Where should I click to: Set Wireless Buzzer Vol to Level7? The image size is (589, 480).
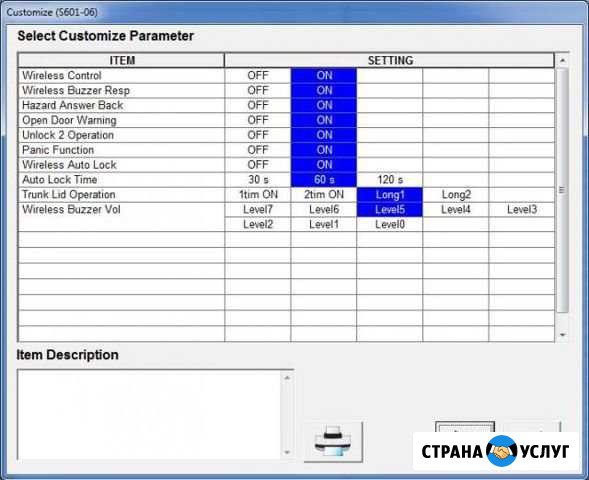click(258, 209)
